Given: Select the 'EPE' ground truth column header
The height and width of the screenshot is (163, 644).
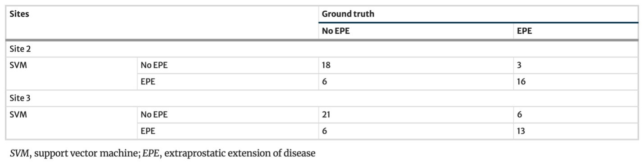Looking at the screenshot, I should pos(576,32).
